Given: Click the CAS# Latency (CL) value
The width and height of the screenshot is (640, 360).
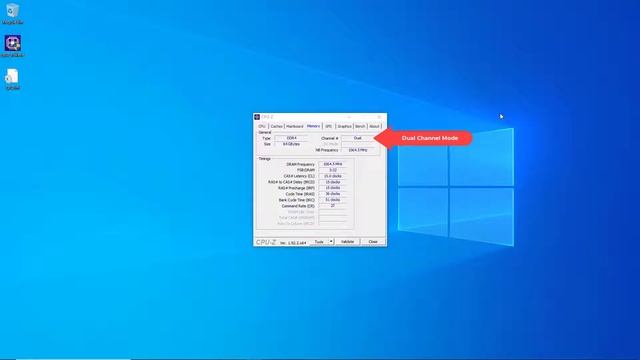Looking at the screenshot, I should coord(333,176).
